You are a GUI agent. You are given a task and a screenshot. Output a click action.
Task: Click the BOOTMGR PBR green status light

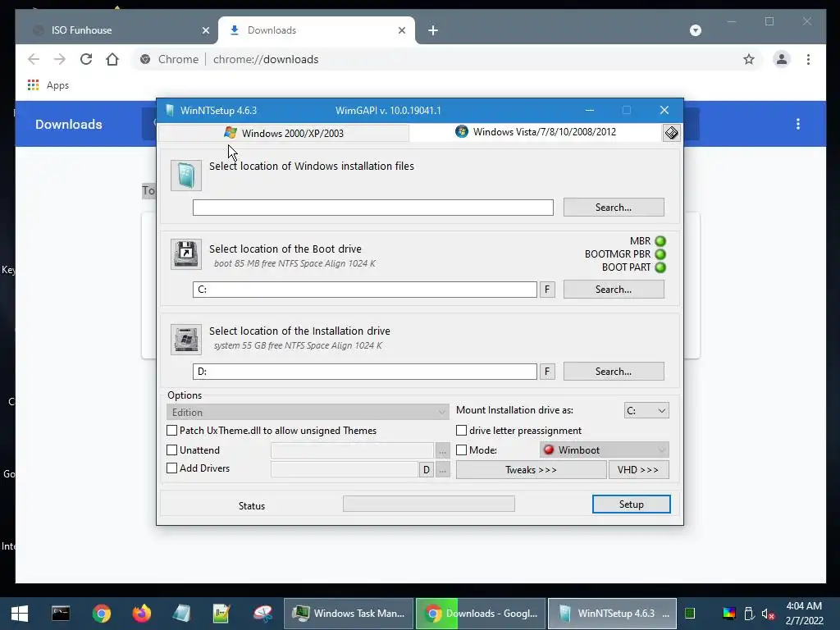click(660, 254)
